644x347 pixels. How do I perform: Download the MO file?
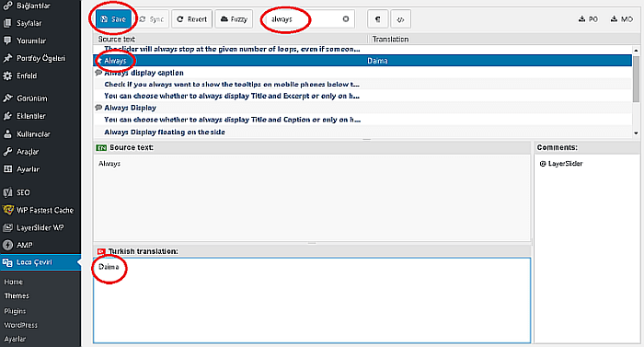click(622, 19)
